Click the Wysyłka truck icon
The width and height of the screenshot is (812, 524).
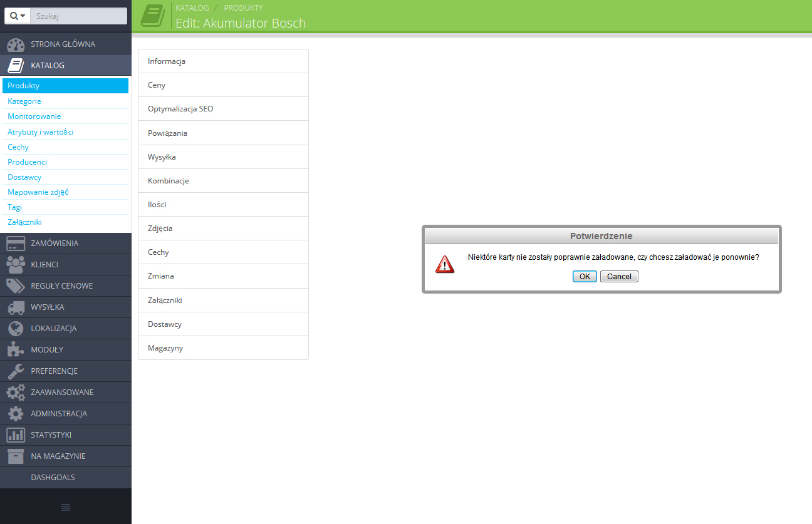[x=16, y=307]
